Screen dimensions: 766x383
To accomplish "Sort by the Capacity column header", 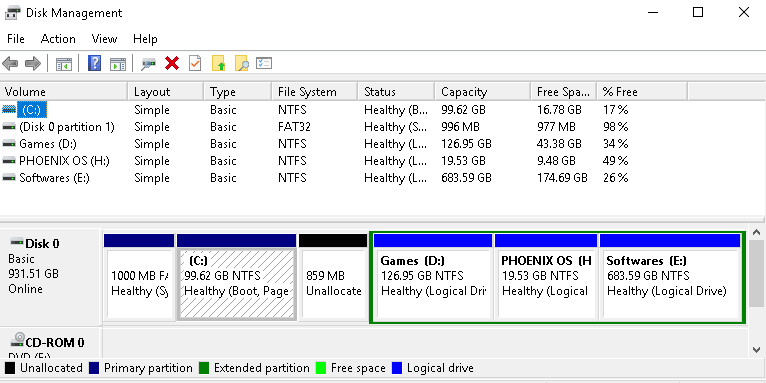I will click(483, 91).
